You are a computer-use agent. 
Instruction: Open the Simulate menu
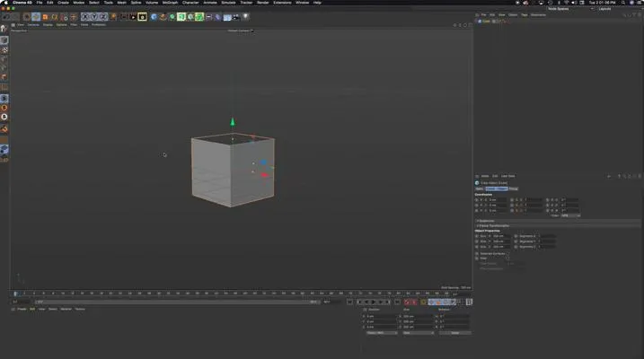click(228, 3)
